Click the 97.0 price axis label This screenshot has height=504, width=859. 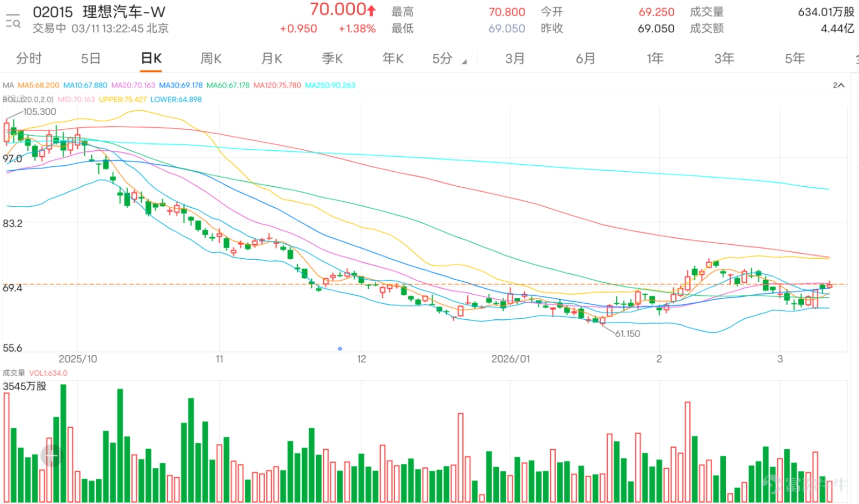12,158
